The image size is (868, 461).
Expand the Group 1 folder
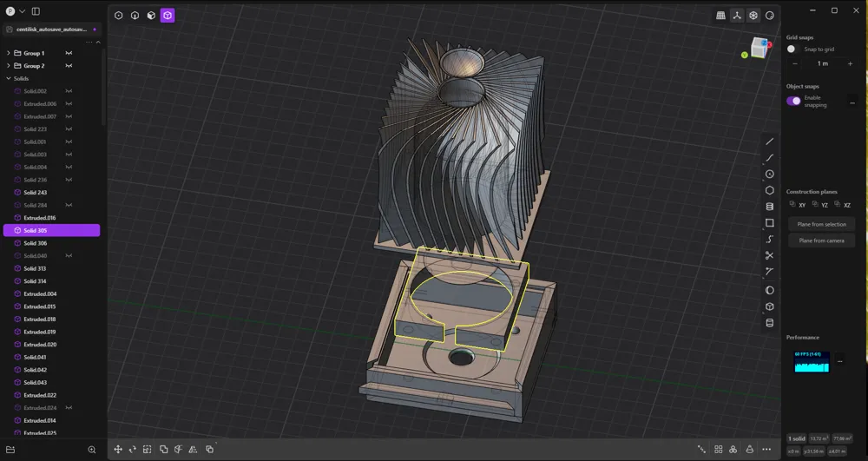pyautogui.click(x=9, y=53)
